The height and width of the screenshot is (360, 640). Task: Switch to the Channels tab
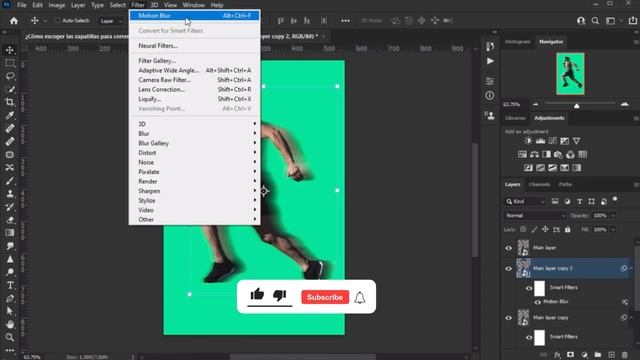[539, 185]
